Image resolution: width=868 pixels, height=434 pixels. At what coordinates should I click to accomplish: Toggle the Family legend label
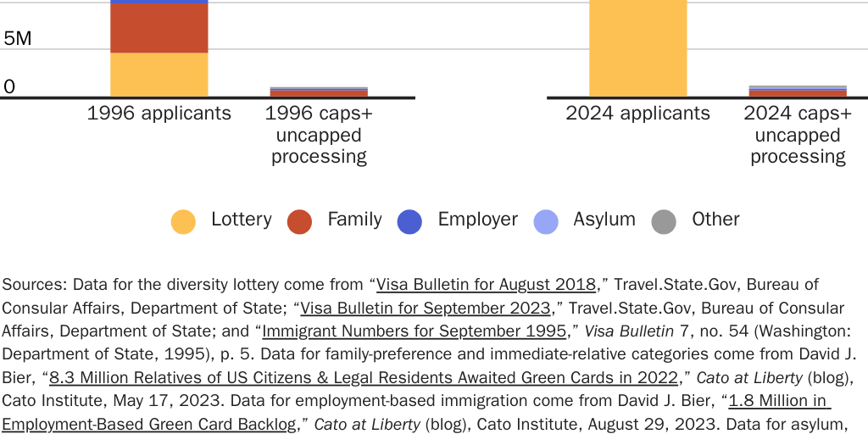point(354,220)
